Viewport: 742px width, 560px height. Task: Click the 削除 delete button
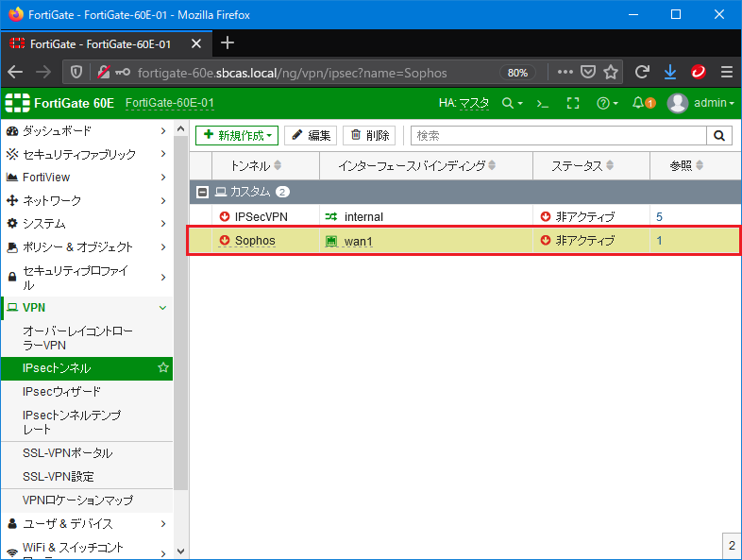click(369, 135)
